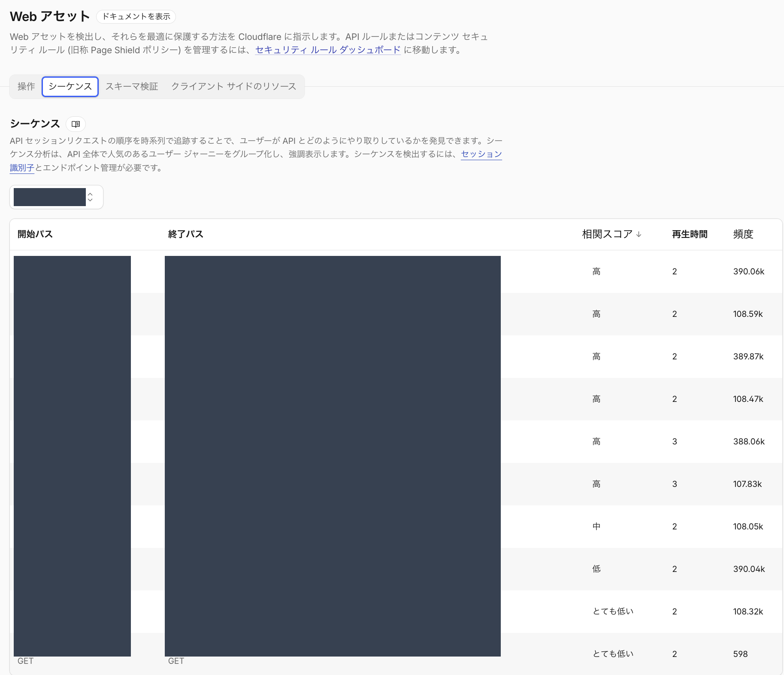
Task: Select the row with frequency 108.59k
Action: (x=396, y=314)
